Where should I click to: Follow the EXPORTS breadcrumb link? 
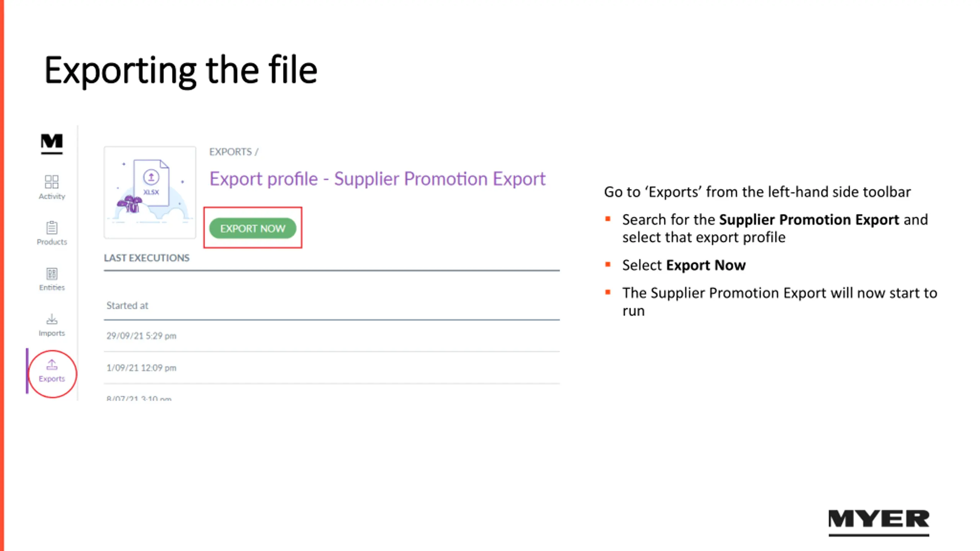tap(230, 152)
